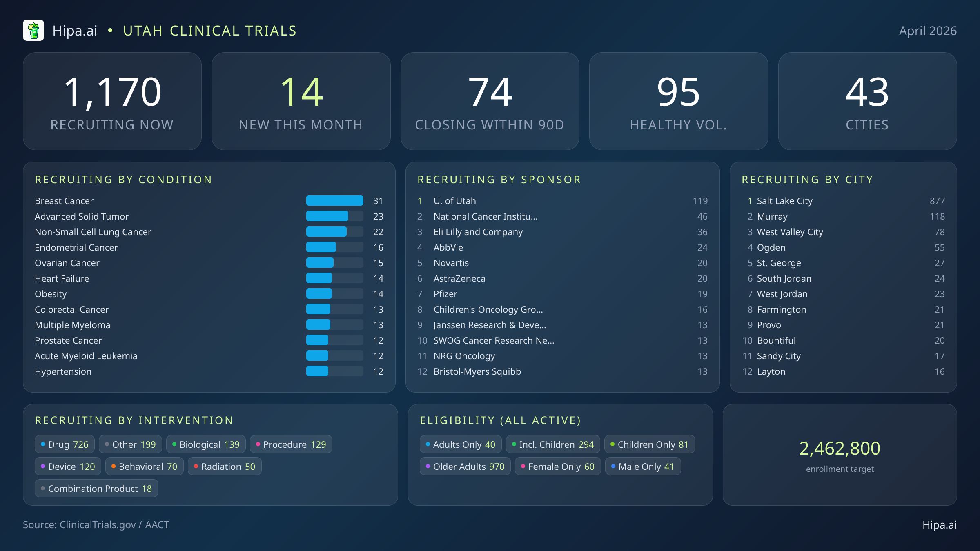Open the 74 Closing Within 90D card
The height and width of the screenshot is (551, 980).
(x=490, y=101)
